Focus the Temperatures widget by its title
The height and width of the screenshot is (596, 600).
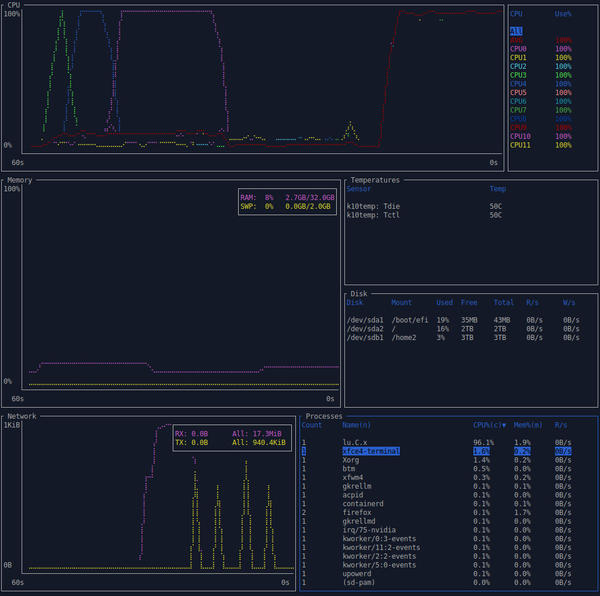click(375, 180)
